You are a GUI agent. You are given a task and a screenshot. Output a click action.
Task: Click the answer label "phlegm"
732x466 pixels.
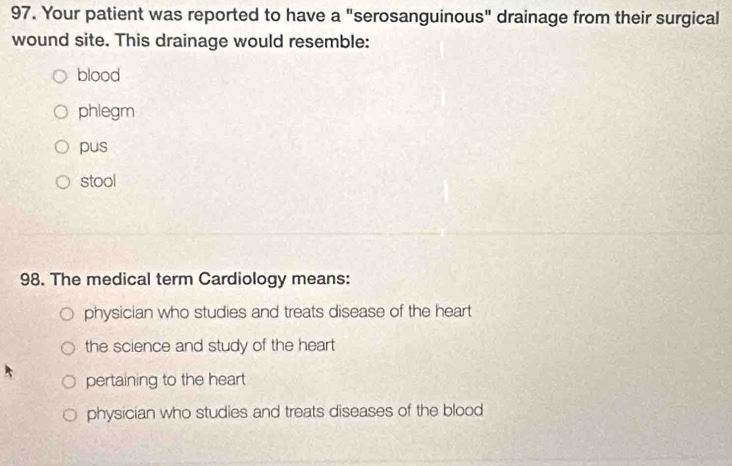105,111
